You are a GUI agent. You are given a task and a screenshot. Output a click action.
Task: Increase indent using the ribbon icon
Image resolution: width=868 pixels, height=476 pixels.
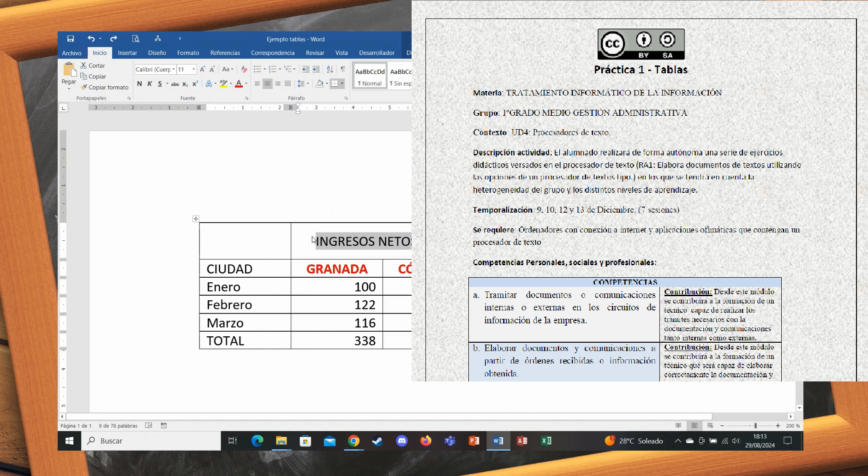click(x=316, y=69)
